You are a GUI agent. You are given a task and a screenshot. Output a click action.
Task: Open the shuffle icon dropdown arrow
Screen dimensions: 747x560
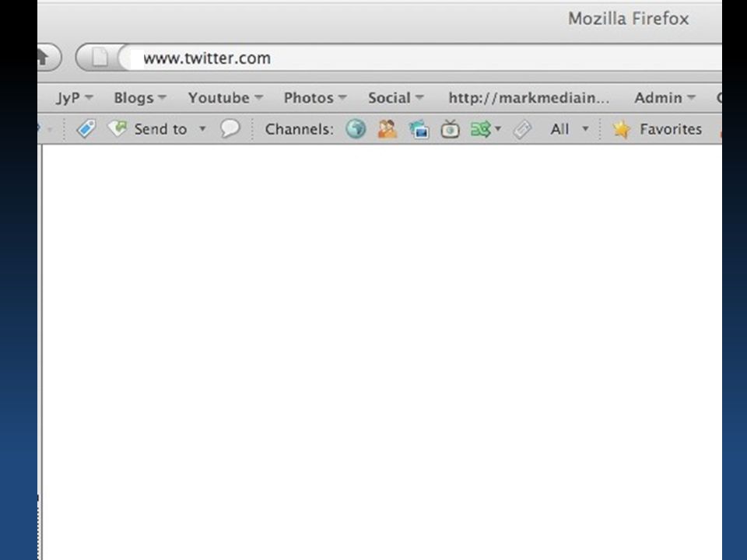498,128
